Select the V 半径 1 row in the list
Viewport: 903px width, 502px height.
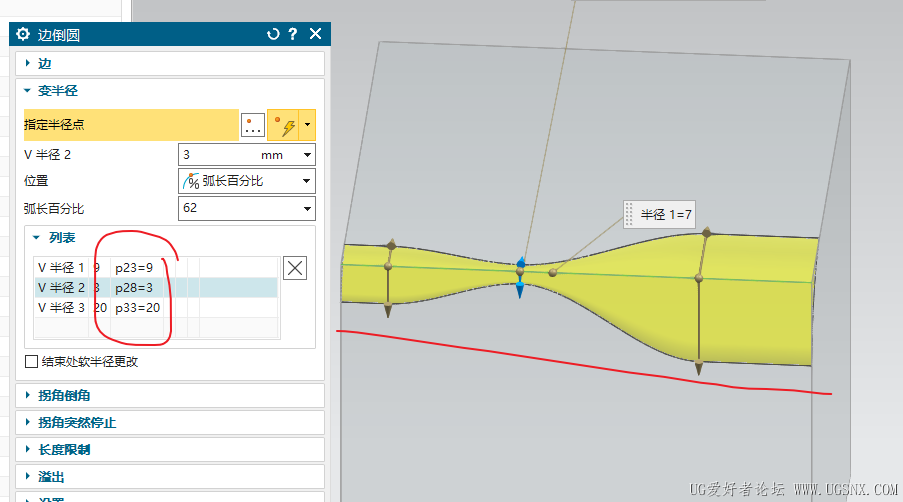pyautogui.click(x=156, y=268)
